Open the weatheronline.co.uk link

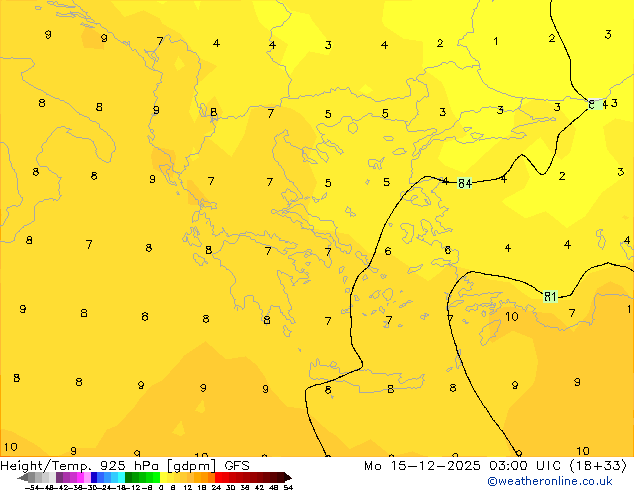550,481
